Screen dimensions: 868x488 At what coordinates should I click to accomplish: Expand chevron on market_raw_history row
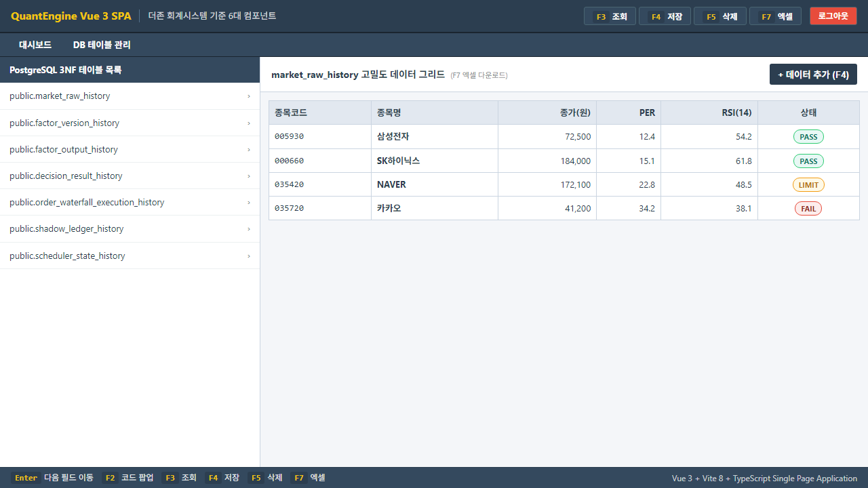(x=249, y=96)
